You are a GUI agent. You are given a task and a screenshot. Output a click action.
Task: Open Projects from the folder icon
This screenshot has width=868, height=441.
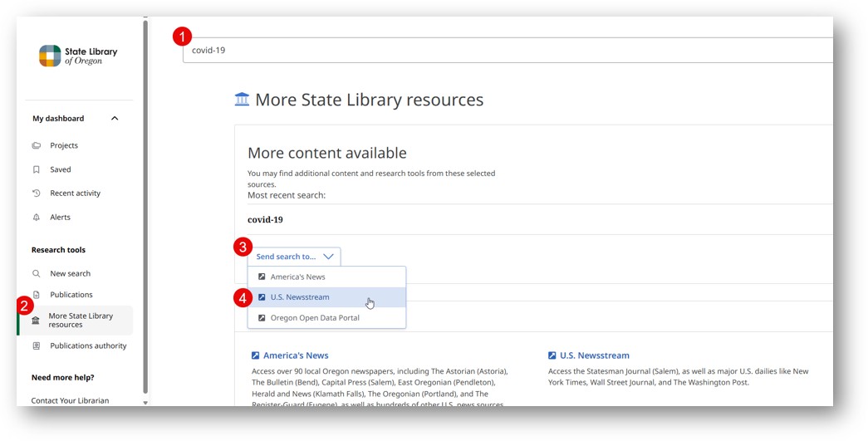(x=37, y=145)
